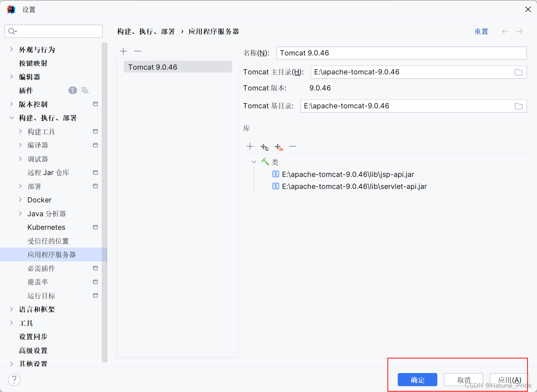Click the project-level icon beside 必需插件
The image size is (537, 392).
tap(96, 268)
